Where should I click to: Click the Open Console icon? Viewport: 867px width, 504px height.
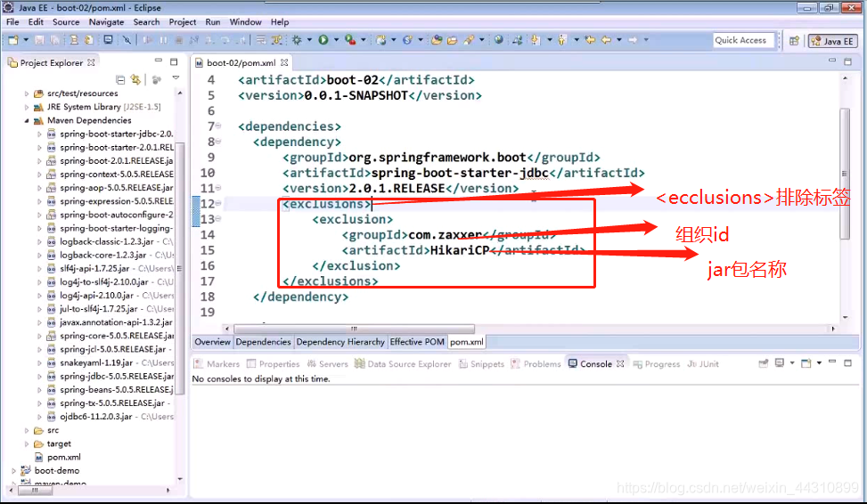click(x=806, y=363)
